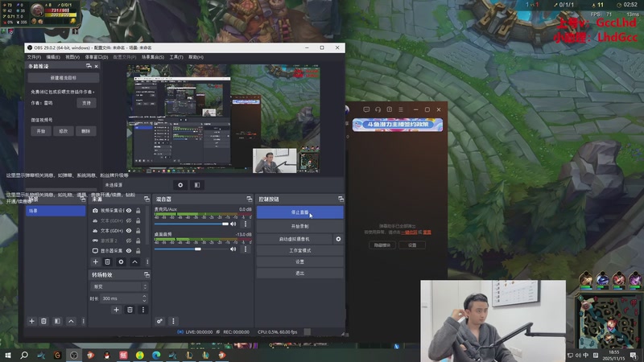Open the Edit menu in OBS

pyautogui.click(x=53, y=57)
